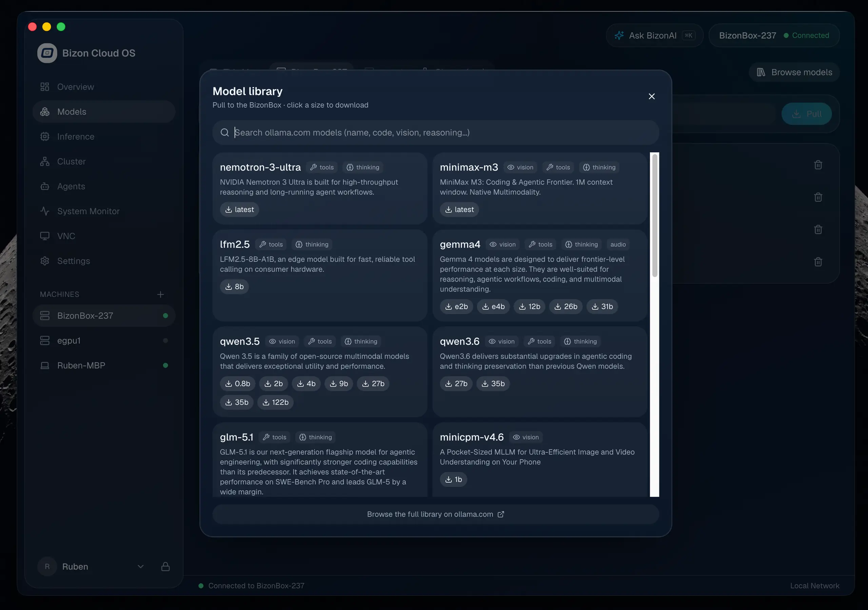Click the thinking tag on glm-5.1
This screenshot has height=610, width=868.
point(315,437)
